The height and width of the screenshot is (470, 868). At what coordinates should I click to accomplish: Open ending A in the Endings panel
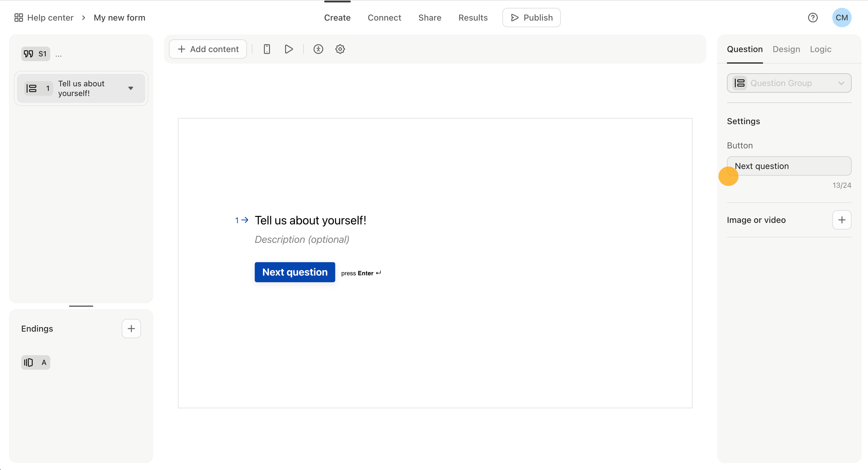pos(35,362)
